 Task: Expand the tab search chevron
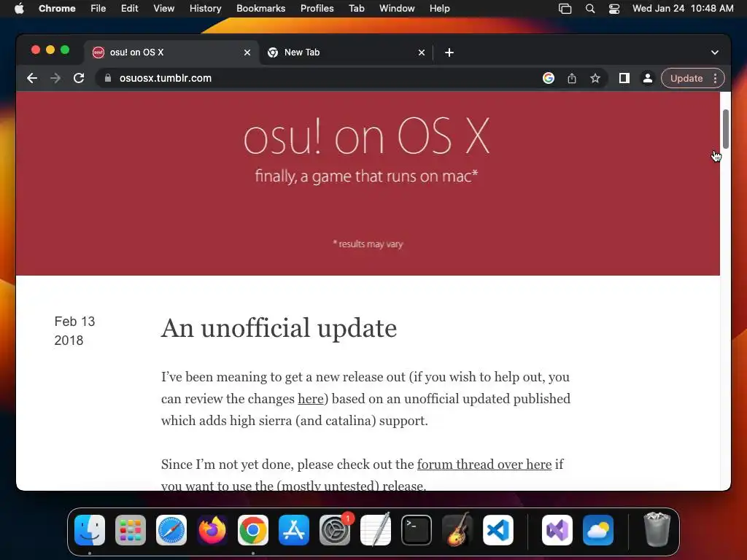pyautogui.click(x=715, y=52)
